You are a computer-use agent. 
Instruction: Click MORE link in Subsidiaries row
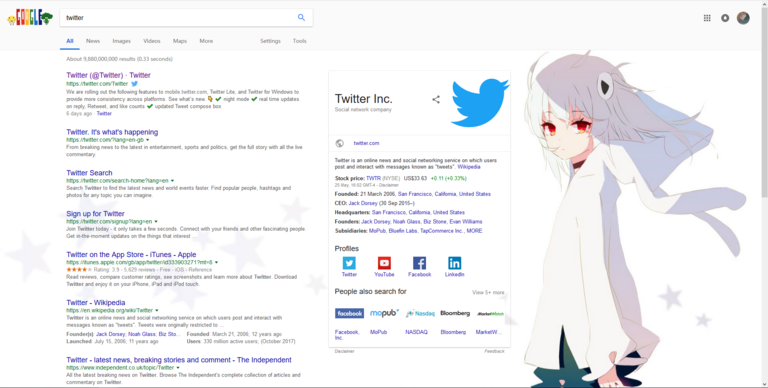point(475,231)
